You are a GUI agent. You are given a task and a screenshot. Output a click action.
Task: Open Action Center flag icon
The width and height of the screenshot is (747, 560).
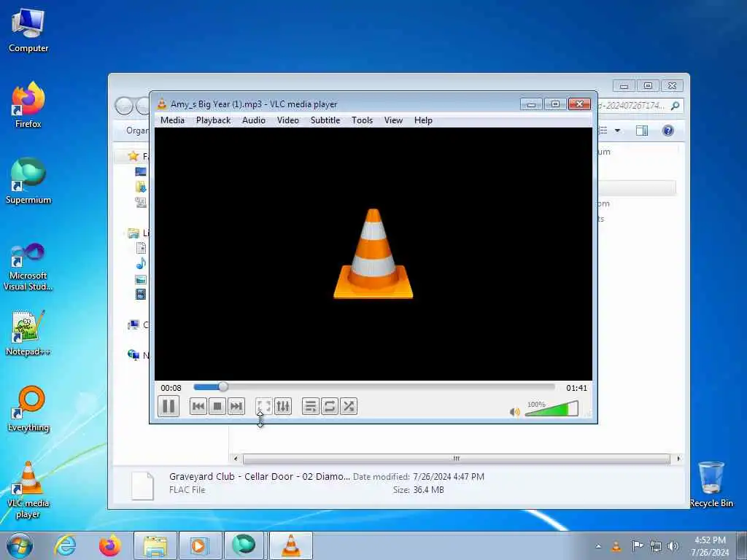click(x=637, y=546)
